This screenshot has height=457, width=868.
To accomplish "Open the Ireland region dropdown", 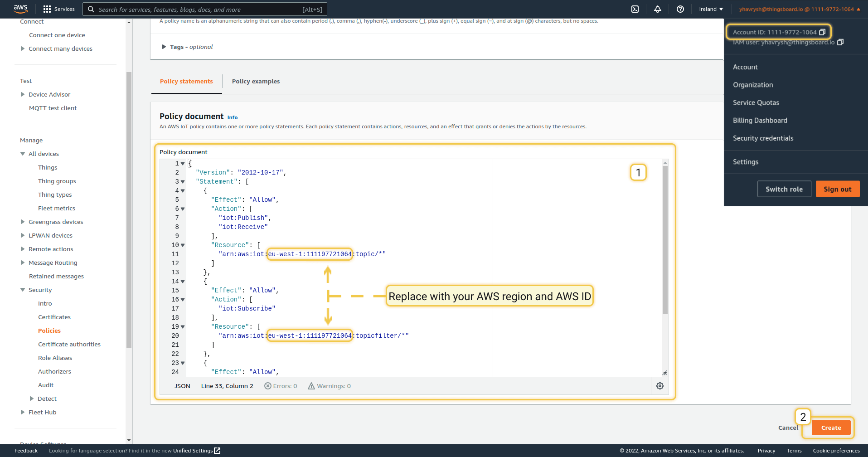I will [x=711, y=9].
